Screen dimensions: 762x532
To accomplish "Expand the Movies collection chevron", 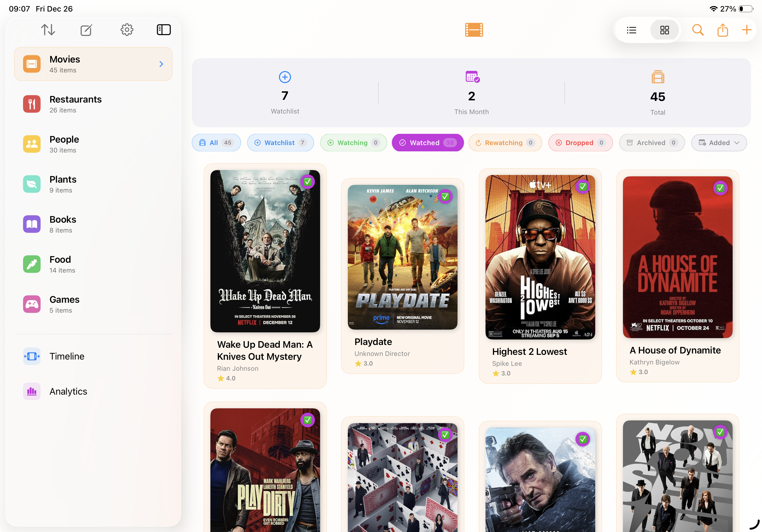I will coord(161,64).
